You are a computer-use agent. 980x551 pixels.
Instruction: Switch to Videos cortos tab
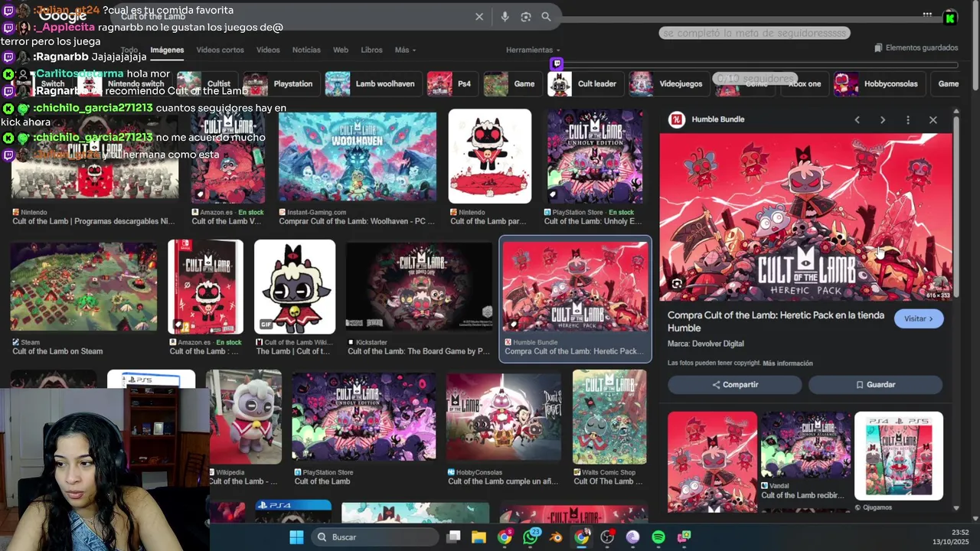pos(220,50)
